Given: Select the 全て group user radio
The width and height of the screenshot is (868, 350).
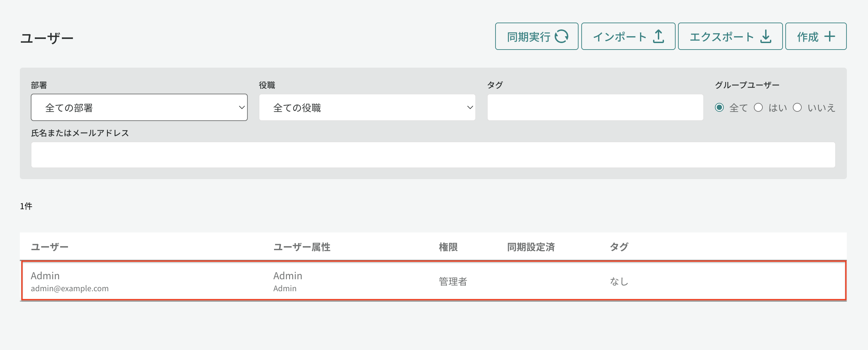Looking at the screenshot, I should point(719,108).
